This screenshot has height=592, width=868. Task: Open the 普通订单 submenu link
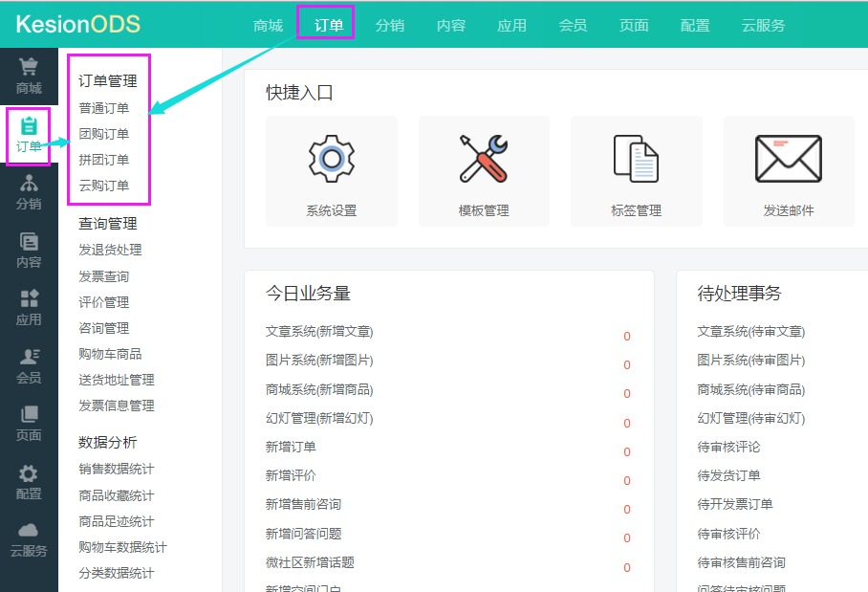pyautogui.click(x=104, y=108)
